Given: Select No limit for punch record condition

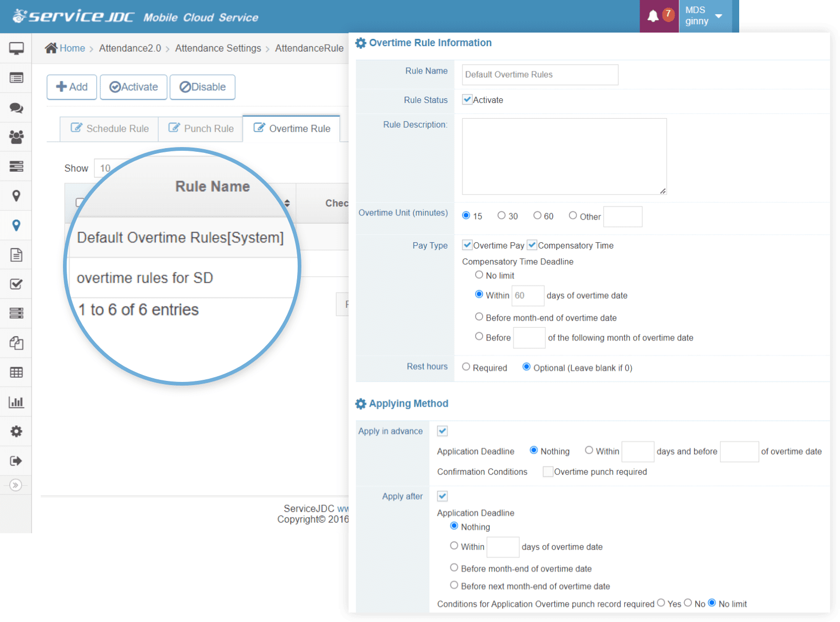Looking at the screenshot, I should click(x=712, y=603).
